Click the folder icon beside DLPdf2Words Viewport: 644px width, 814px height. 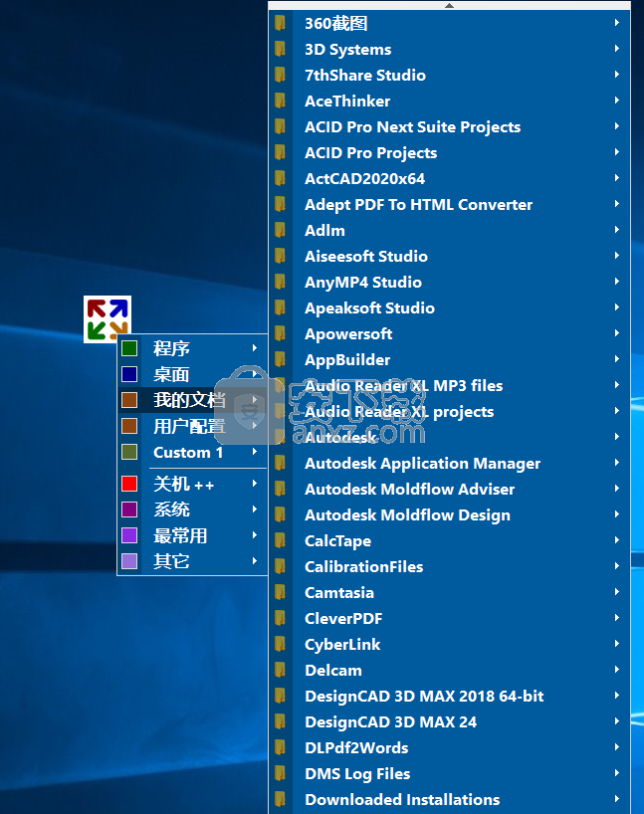pos(280,747)
